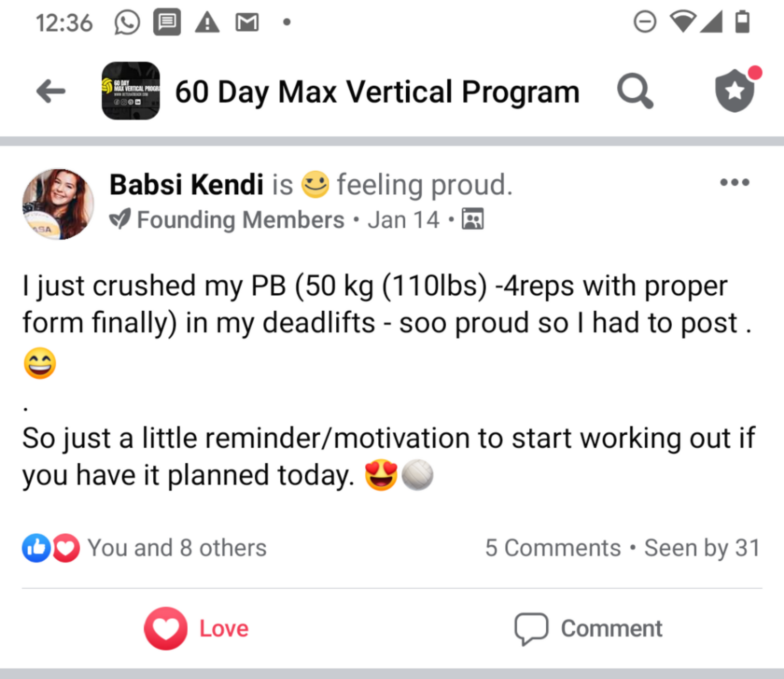Tap the feeling proud smiley emoji
784x679 pixels.
(x=315, y=184)
